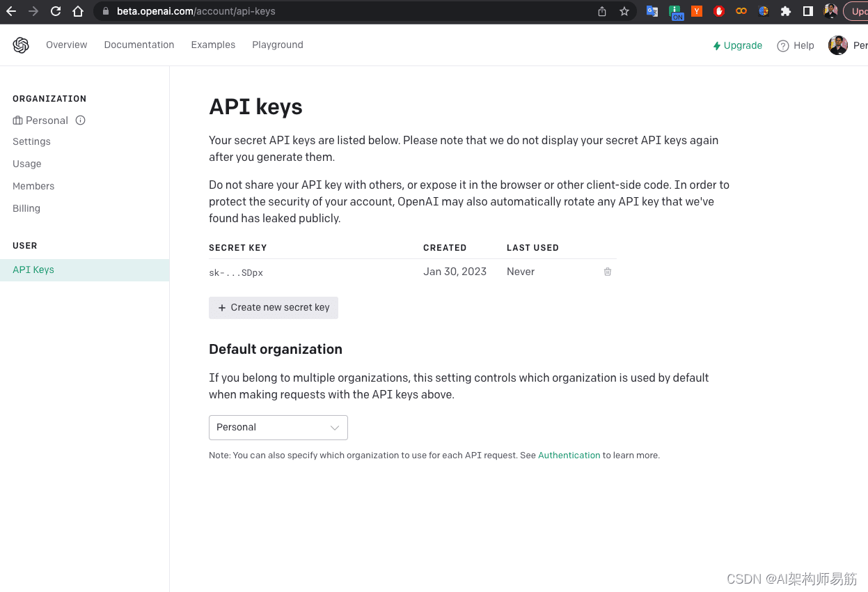Viewport: 868px width, 592px height.
Task: Open the Playground page
Action: click(x=278, y=45)
